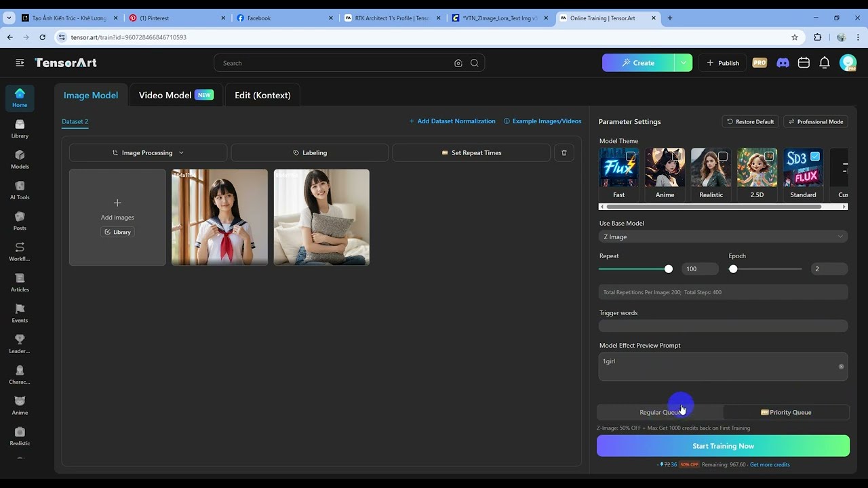Open Workflows in the sidebar
Screen dimensions: 868x488
(x=20, y=252)
